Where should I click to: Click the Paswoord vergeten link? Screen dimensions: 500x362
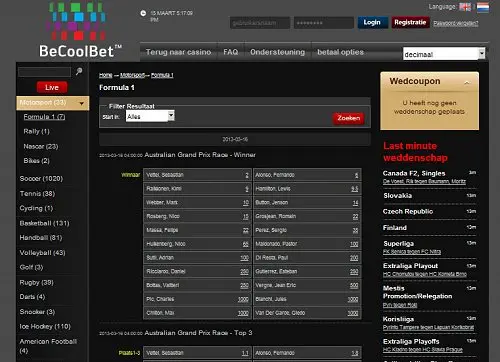coord(456,23)
